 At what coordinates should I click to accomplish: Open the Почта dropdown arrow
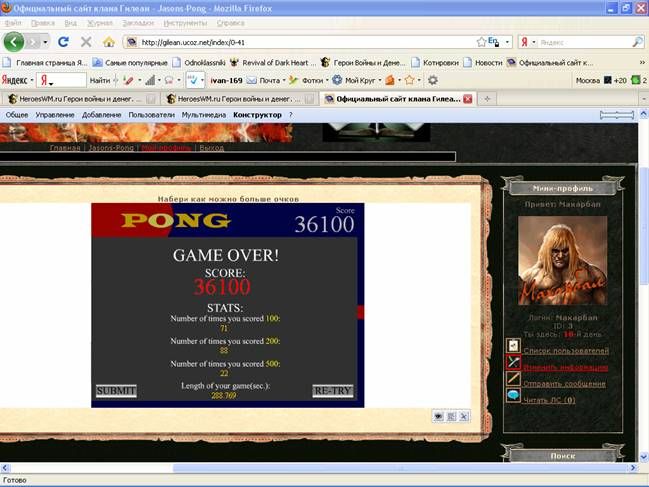coord(284,80)
